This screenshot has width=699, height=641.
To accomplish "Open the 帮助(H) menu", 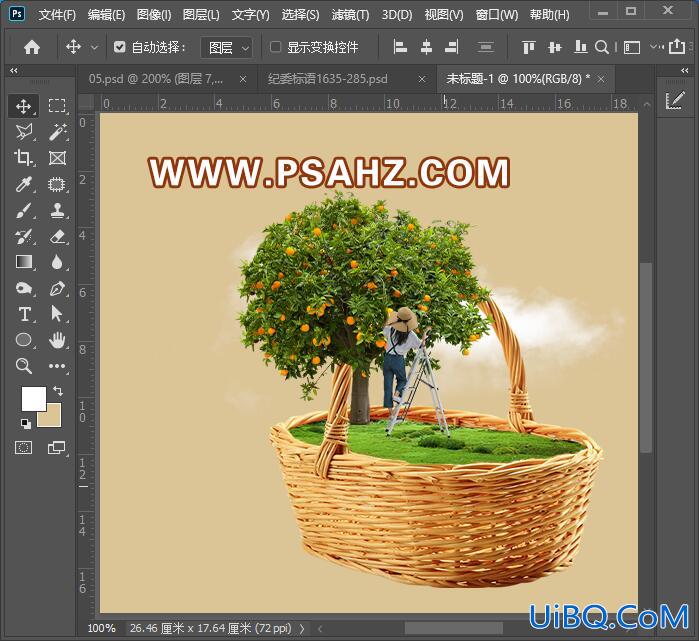I will pyautogui.click(x=550, y=15).
